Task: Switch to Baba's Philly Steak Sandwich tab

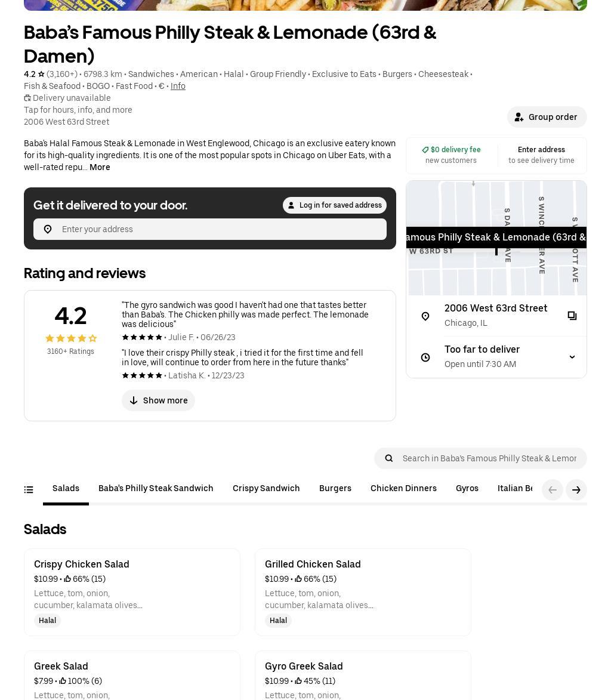Action: (x=156, y=488)
